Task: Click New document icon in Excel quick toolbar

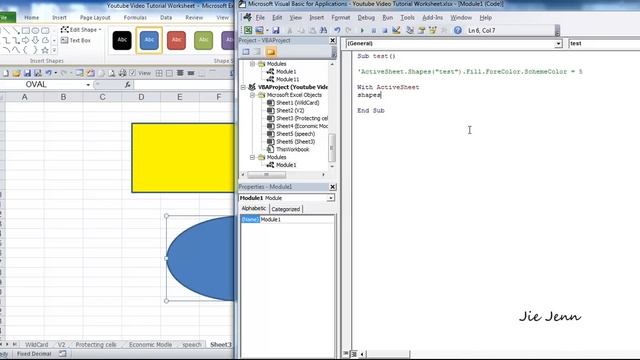Action: (6, 73)
